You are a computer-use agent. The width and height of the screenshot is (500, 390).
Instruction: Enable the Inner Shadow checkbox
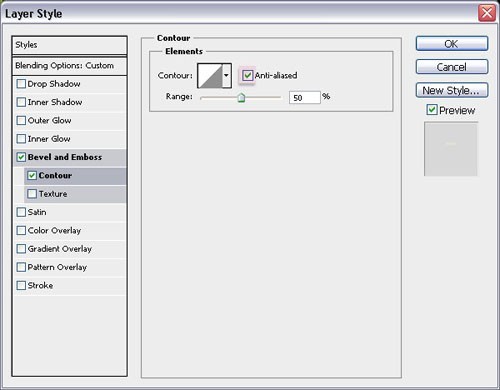click(x=21, y=102)
